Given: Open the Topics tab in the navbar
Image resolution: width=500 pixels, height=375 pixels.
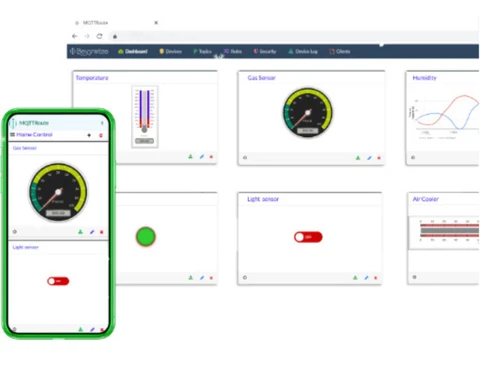Looking at the screenshot, I should (202, 51).
